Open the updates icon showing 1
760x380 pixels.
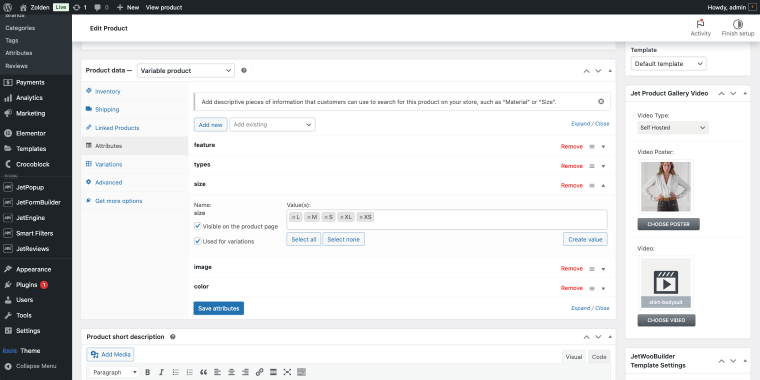click(x=79, y=7)
